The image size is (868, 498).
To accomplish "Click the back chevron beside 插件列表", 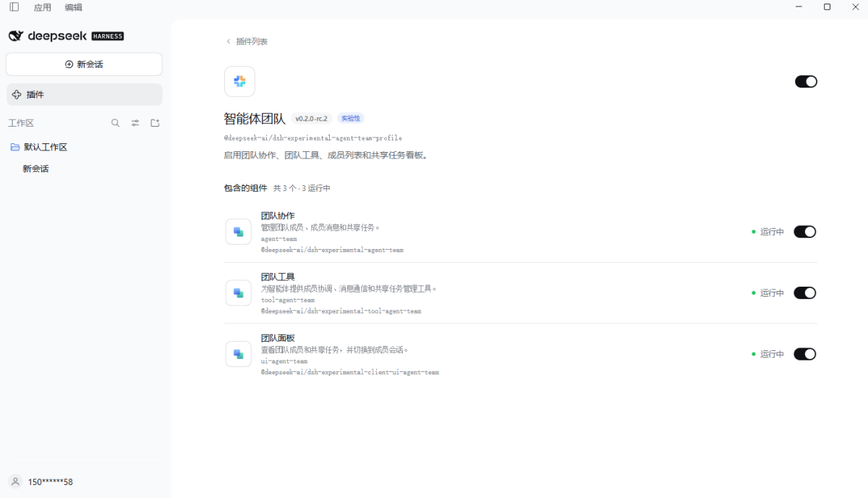I will [229, 41].
